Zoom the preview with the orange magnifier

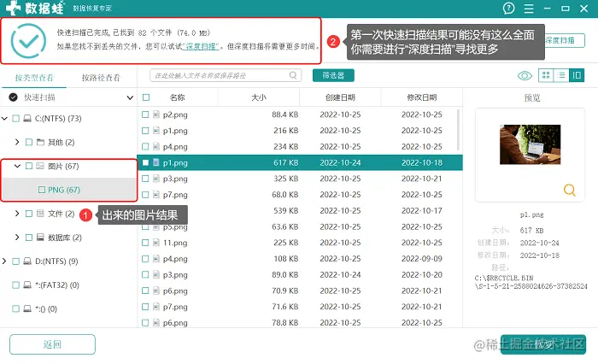tap(570, 190)
